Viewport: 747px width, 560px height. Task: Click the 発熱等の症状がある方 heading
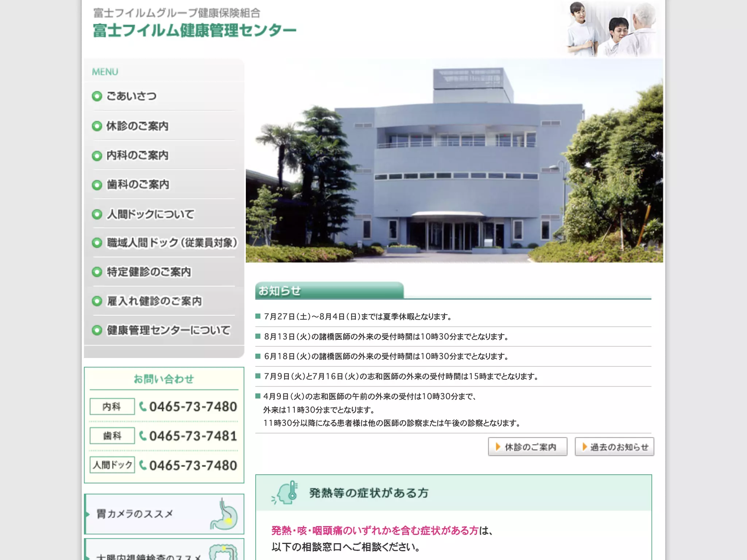click(369, 493)
